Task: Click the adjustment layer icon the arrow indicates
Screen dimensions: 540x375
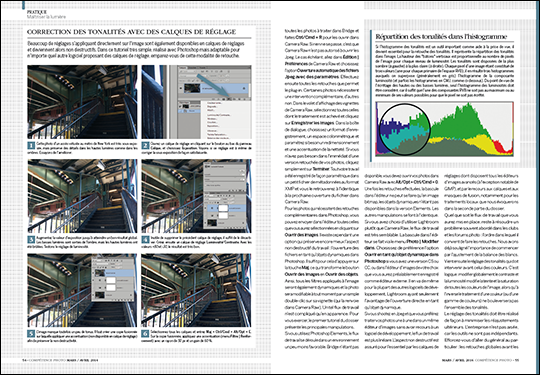Action: tap(228, 99)
